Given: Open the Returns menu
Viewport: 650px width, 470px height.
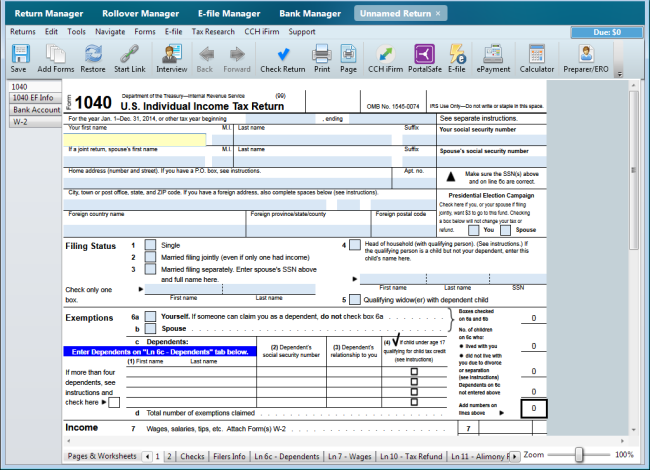Looking at the screenshot, I should [23, 31].
